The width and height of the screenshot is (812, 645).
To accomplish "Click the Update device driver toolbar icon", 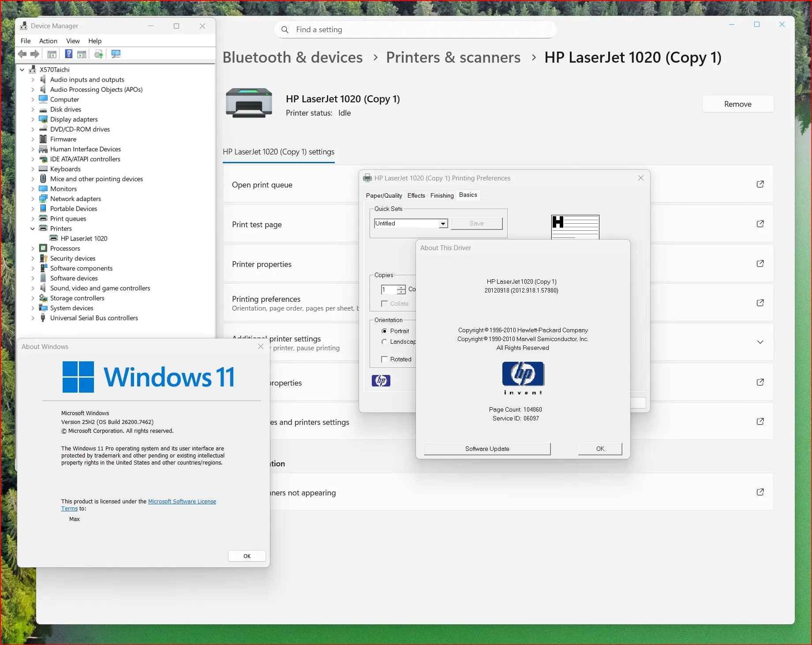I will pos(98,54).
